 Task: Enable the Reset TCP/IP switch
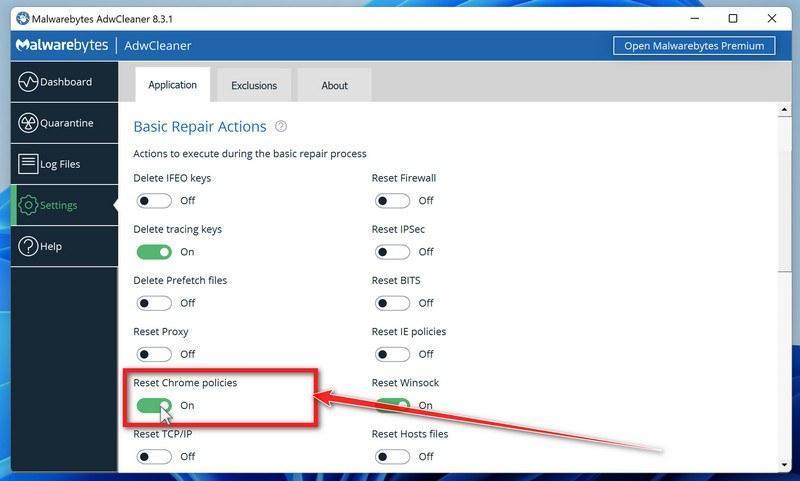pyautogui.click(x=154, y=457)
